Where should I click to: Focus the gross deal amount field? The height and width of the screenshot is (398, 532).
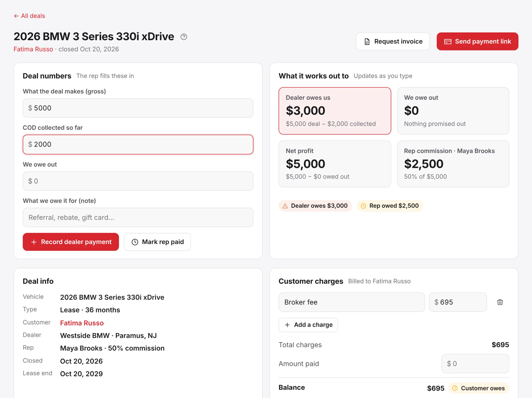(x=138, y=108)
